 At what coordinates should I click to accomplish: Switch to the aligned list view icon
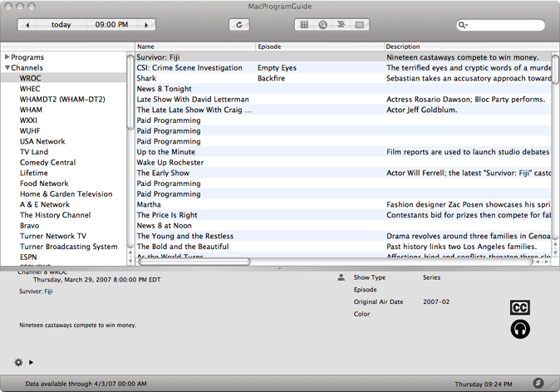tap(341, 25)
